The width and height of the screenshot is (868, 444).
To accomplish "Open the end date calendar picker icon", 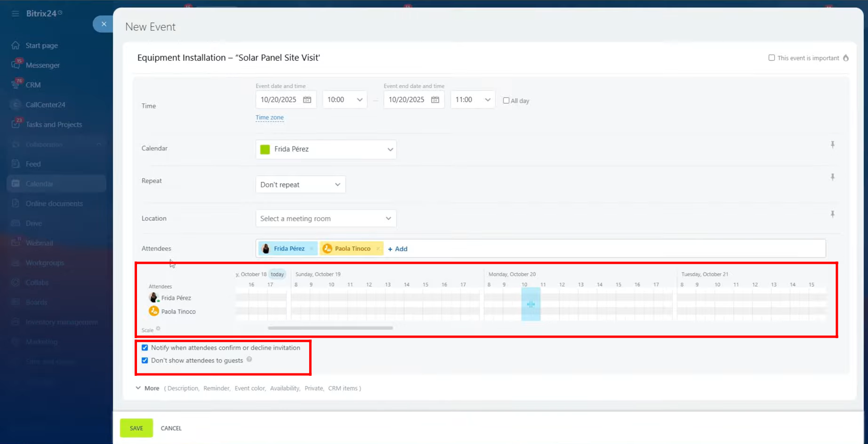I will point(435,100).
